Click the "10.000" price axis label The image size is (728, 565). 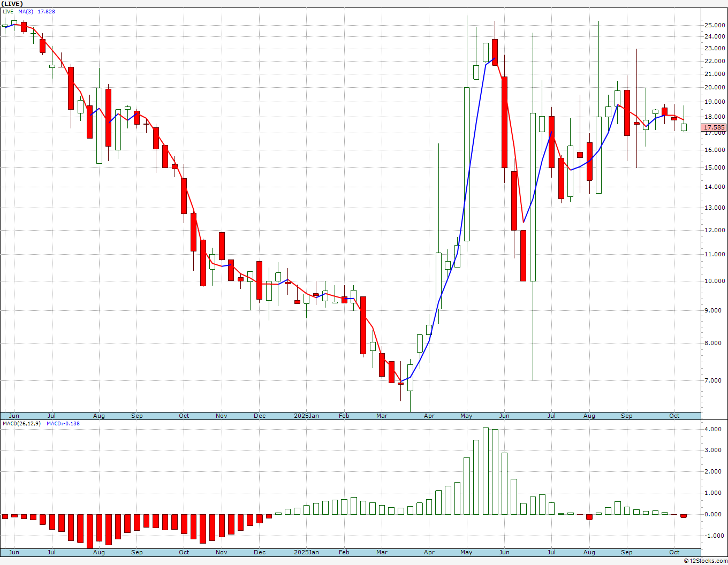(715, 281)
